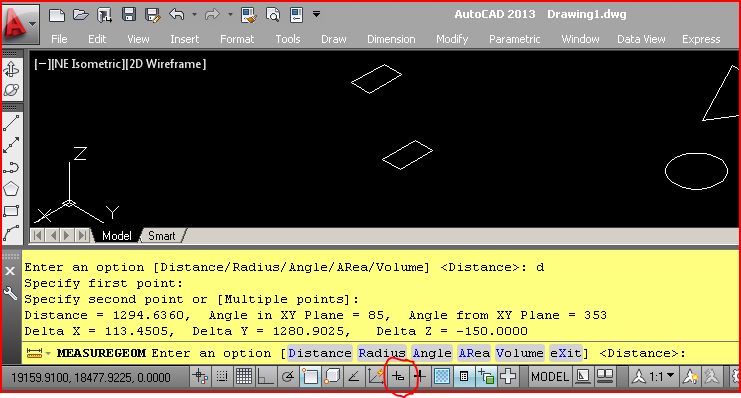Switch to the Smart layout tab
The image size is (741, 398).
click(x=162, y=235)
